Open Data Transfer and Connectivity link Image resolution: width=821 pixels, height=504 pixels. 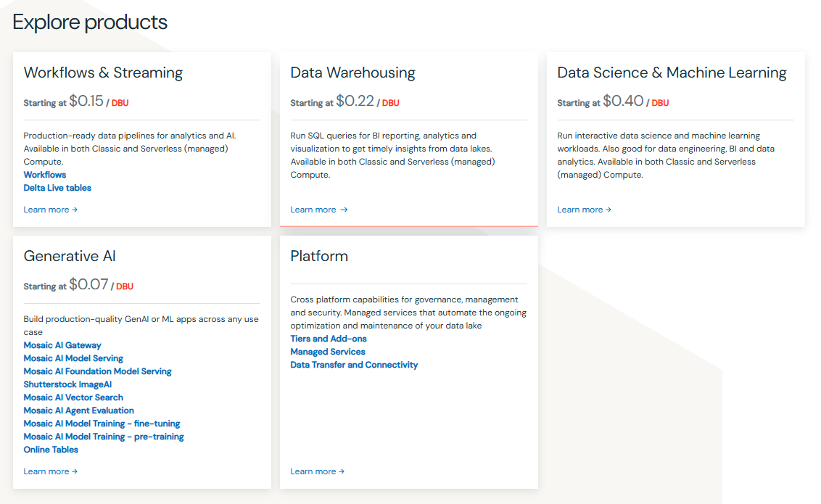coord(354,364)
